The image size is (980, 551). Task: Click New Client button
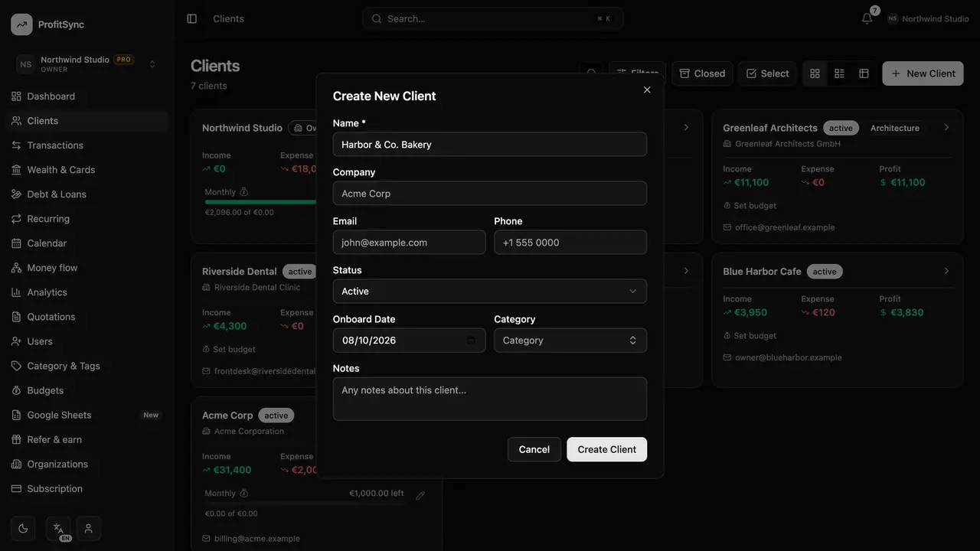tap(923, 73)
